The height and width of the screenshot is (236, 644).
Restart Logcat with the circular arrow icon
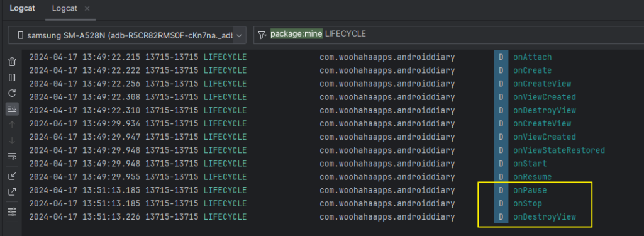tap(12, 93)
